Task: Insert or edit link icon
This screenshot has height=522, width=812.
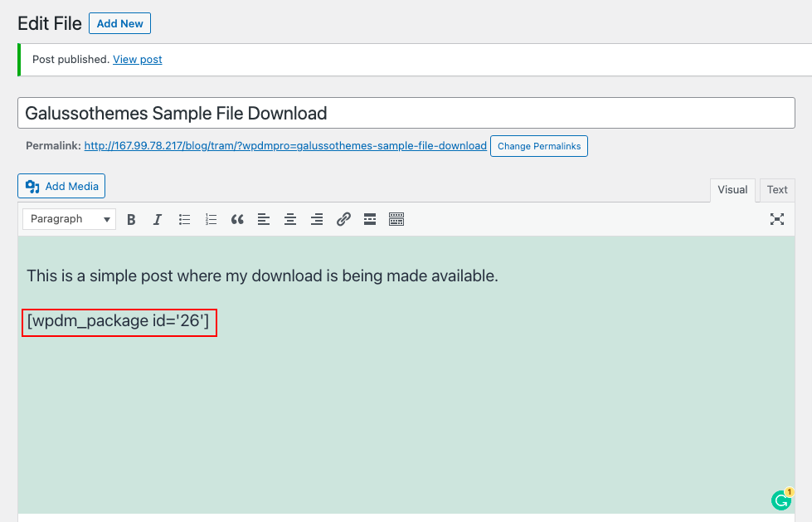Action: tap(343, 219)
